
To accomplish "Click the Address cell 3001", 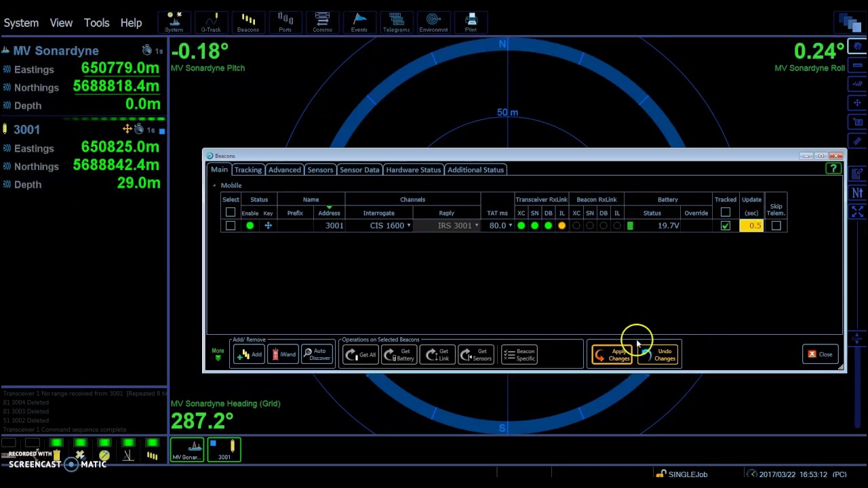I will 329,226.
